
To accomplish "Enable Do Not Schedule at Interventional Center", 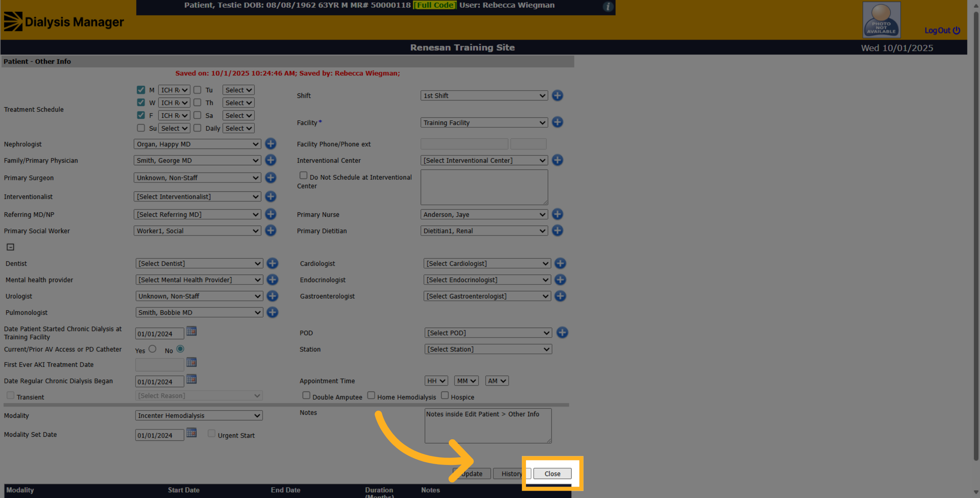I will point(303,175).
